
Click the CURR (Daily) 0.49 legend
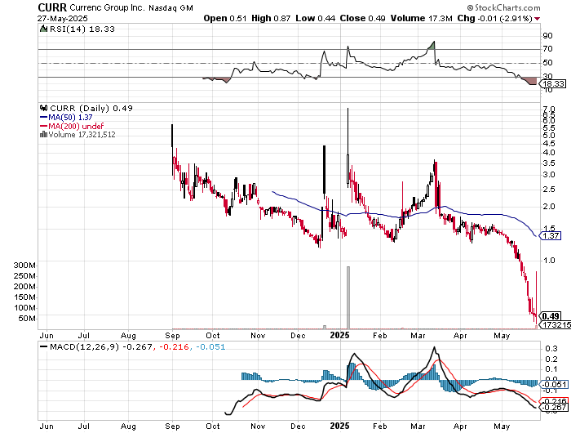(91, 108)
